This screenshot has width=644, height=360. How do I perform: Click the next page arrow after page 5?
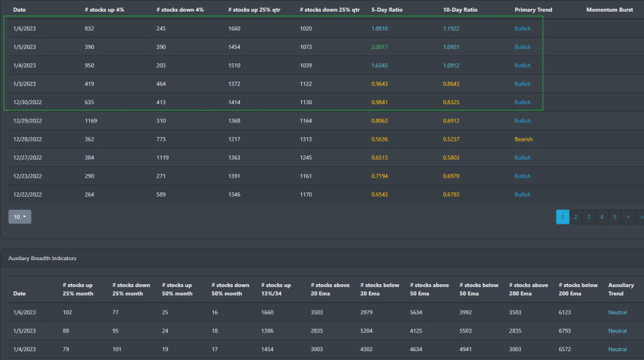[x=628, y=217]
